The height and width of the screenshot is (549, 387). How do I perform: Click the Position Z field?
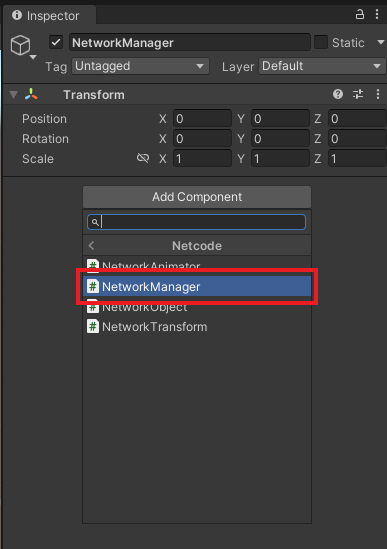[357, 118]
